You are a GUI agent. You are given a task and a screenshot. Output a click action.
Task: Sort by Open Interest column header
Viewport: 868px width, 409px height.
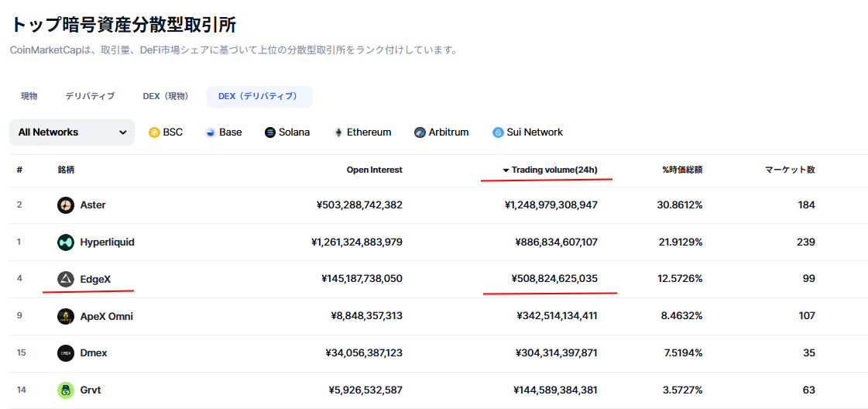[374, 170]
